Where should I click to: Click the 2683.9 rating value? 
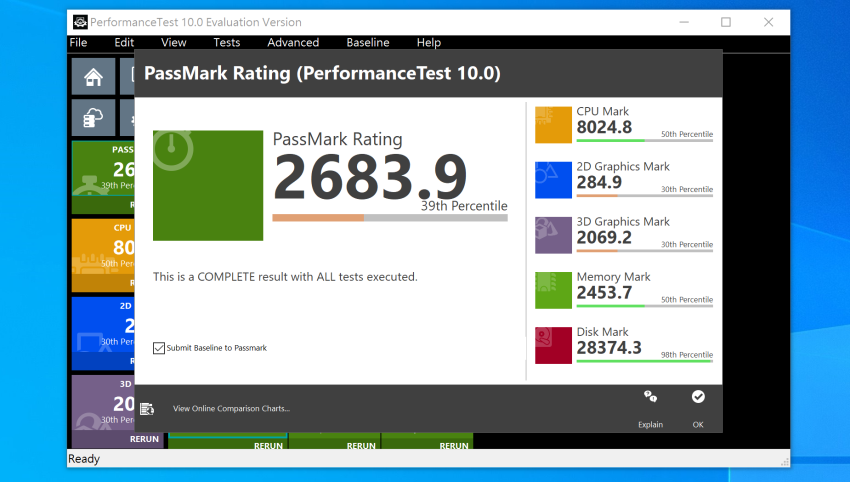click(370, 177)
